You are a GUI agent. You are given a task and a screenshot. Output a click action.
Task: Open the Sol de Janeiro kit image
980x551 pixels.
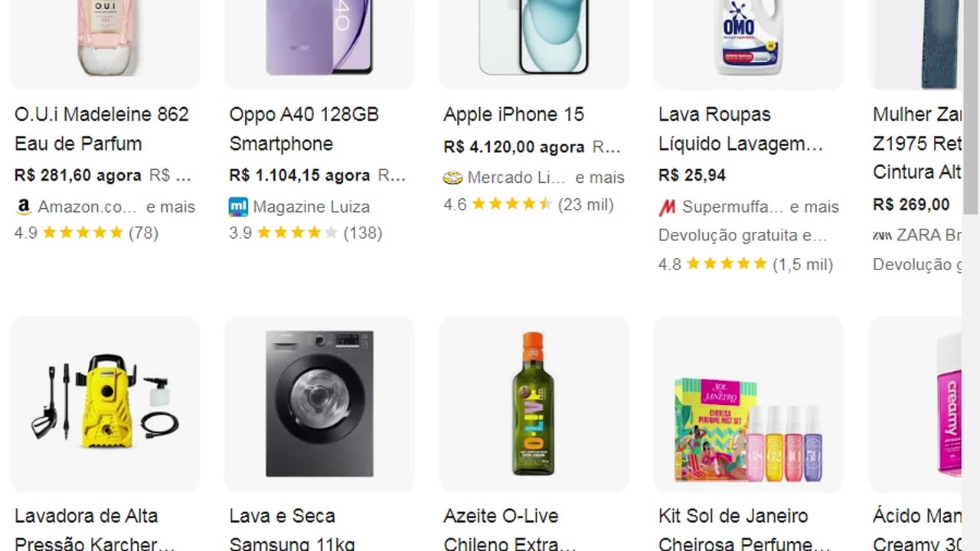pos(748,429)
